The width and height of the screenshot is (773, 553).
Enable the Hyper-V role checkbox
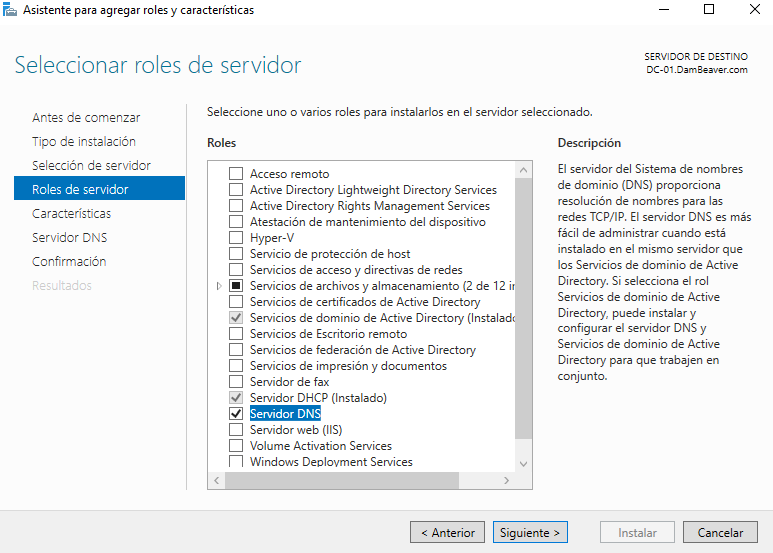236,238
